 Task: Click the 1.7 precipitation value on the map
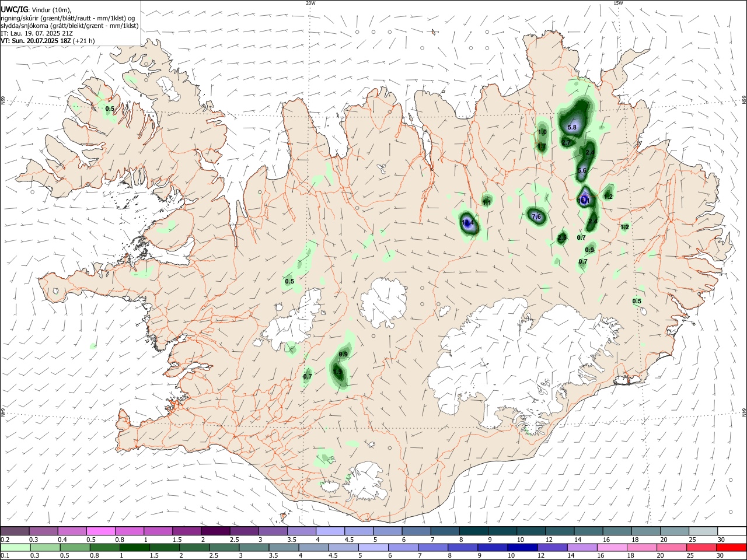click(x=542, y=146)
